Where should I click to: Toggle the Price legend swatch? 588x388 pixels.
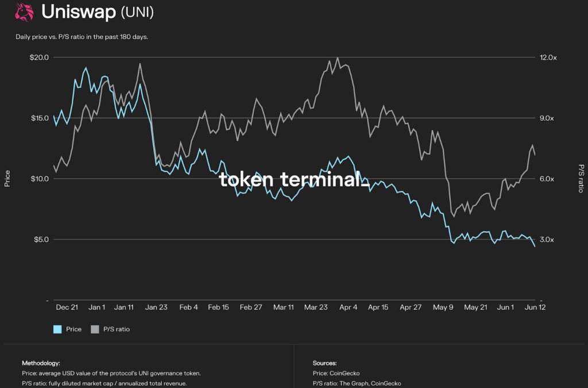click(57, 329)
